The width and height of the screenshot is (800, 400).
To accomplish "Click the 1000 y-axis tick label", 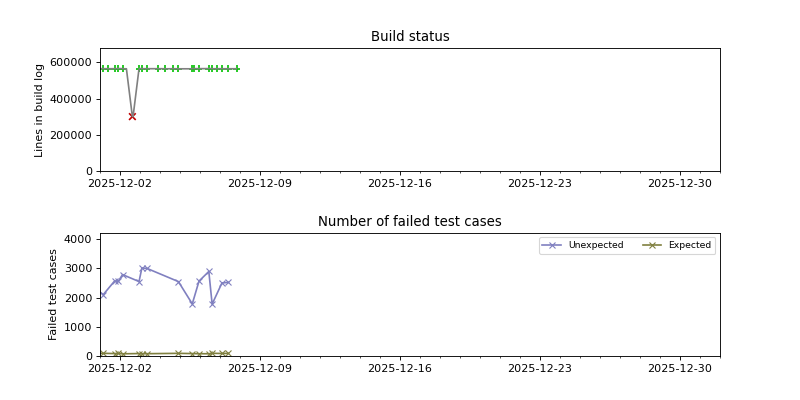I will click(79, 327).
